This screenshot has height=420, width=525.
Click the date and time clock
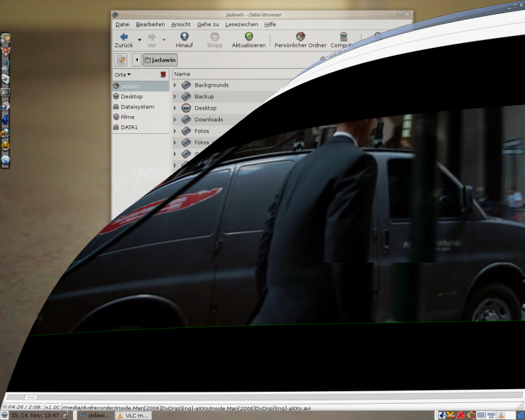pos(35,415)
